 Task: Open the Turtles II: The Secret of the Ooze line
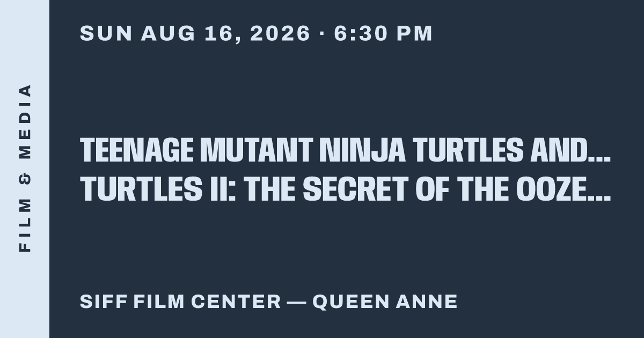tap(346, 189)
